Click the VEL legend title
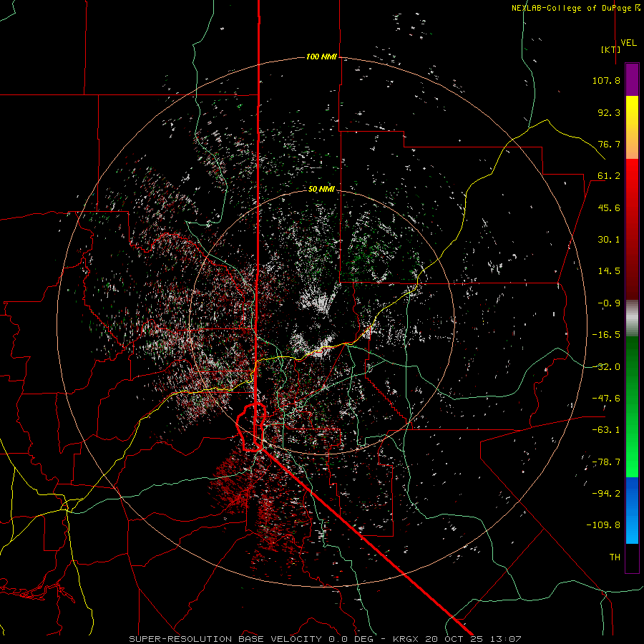The height and width of the screenshot is (644, 644). [629, 42]
